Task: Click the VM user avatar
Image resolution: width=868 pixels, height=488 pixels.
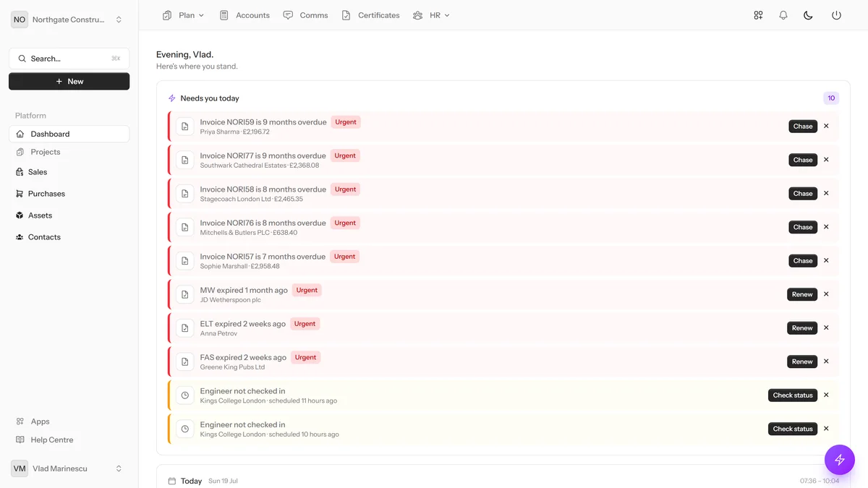Action: (x=20, y=468)
